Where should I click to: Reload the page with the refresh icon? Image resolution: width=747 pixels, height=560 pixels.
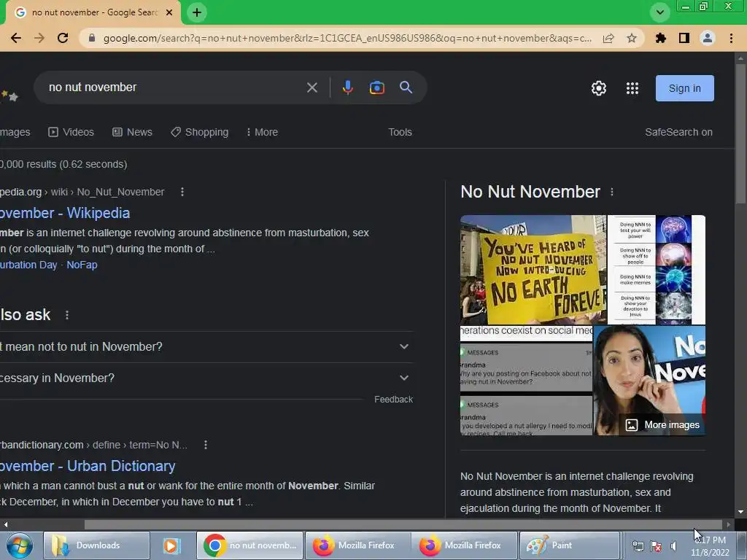click(x=63, y=38)
